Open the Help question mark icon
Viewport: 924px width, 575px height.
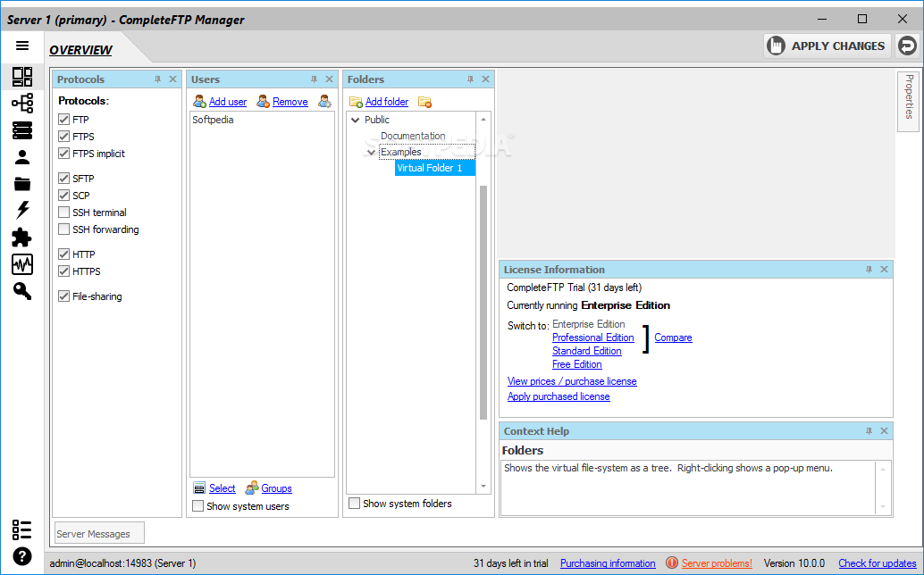tap(22, 556)
